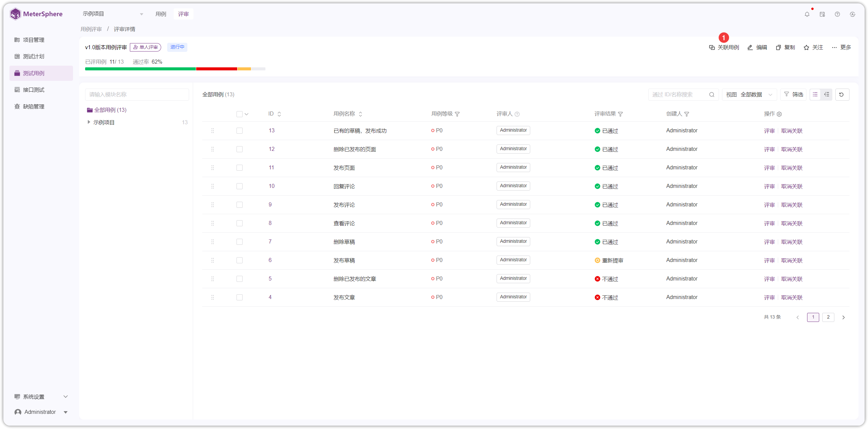The width and height of the screenshot is (868, 429).
Task: Open the 示例项目 project dropdown
Action: 113,14
